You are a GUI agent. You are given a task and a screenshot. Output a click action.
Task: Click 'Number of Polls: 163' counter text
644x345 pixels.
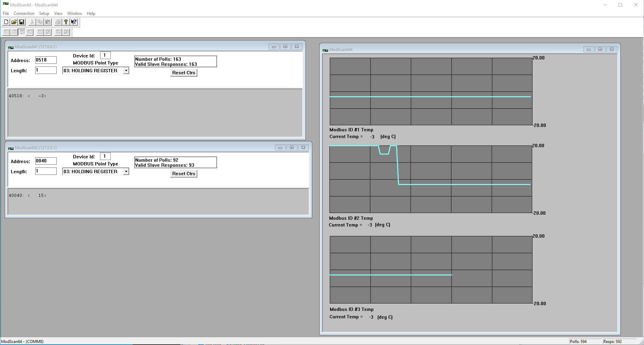tap(158, 59)
